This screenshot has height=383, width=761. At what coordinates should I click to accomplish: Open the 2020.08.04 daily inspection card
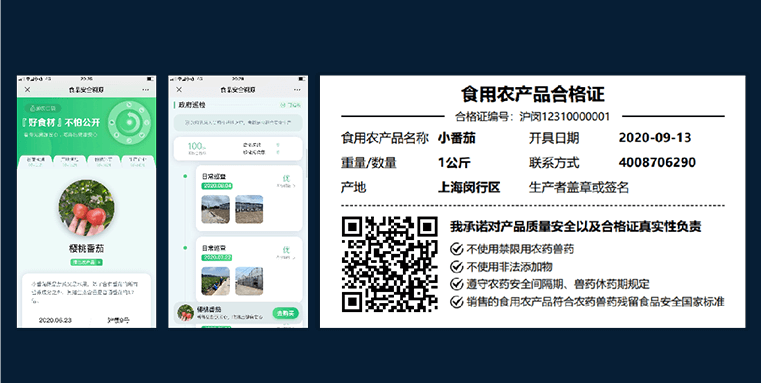pos(249,198)
